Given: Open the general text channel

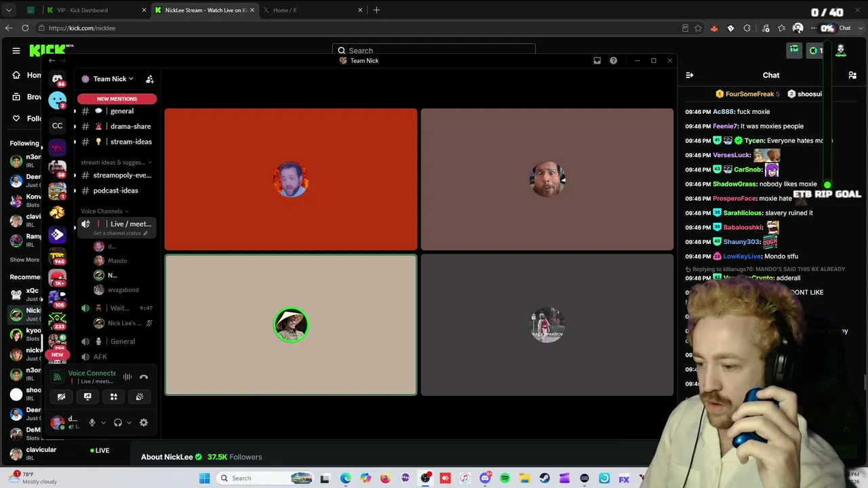Looking at the screenshot, I should pos(117,111).
